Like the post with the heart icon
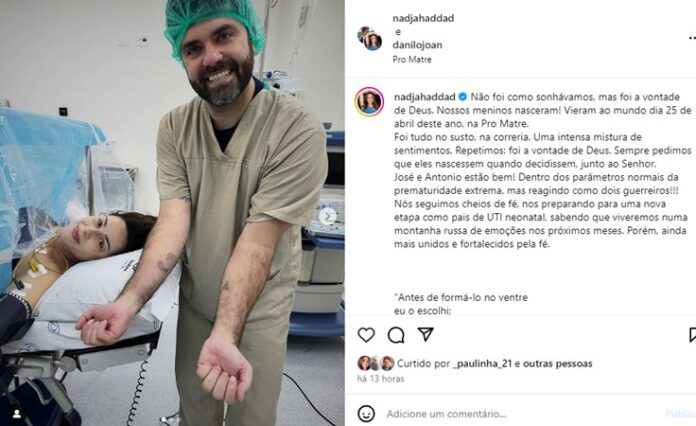The height and width of the screenshot is (426, 696). click(366, 335)
